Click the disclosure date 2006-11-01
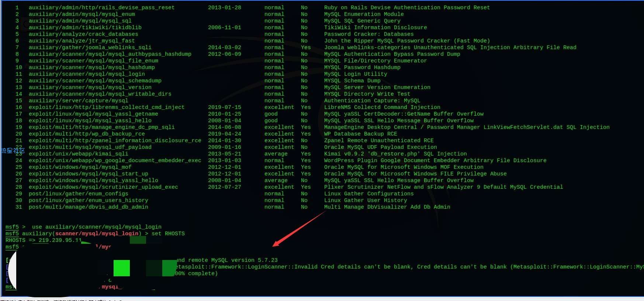Viewport: 644px width, 301px height. (225, 27)
